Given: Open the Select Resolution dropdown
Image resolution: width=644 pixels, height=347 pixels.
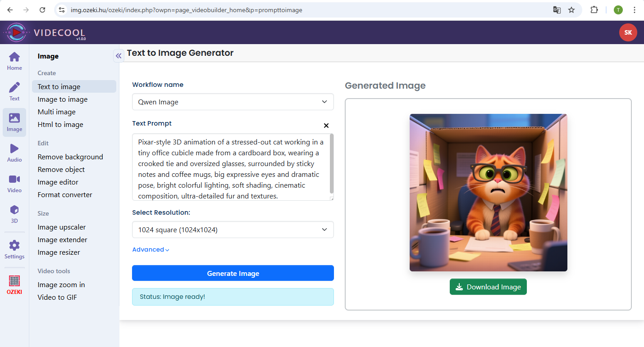Looking at the screenshot, I should (233, 230).
